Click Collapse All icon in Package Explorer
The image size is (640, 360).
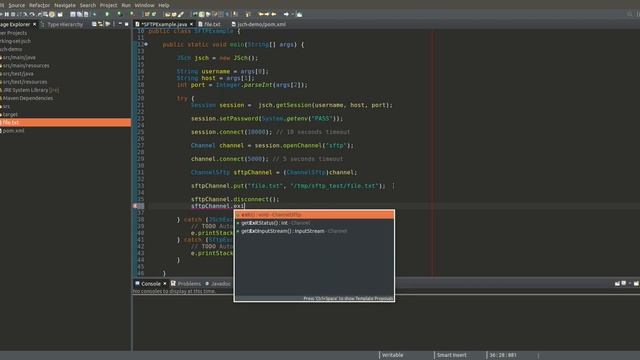pyautogui.click(x=94, y=24)
